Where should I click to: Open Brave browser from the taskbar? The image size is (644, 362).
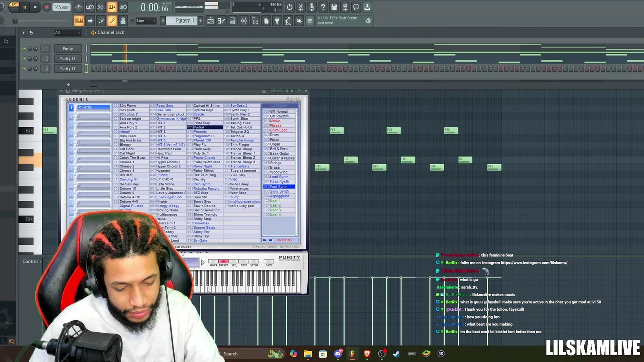pos(367,354)
